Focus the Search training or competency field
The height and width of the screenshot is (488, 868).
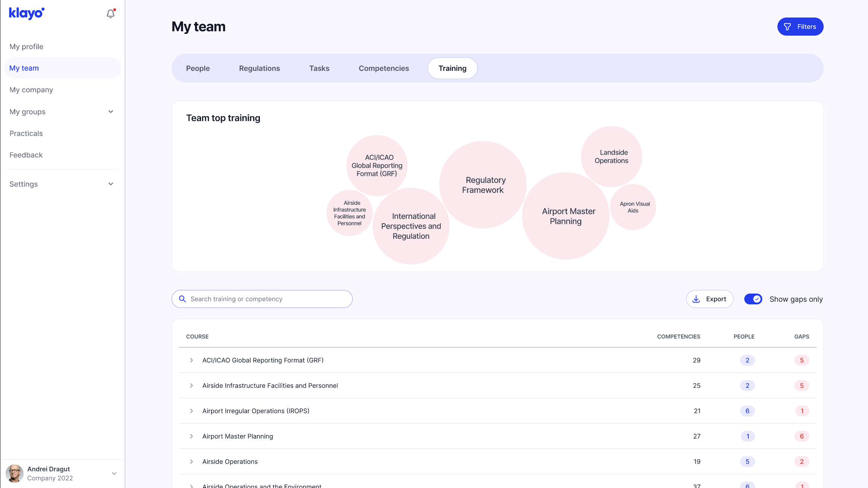pos(268,299)
